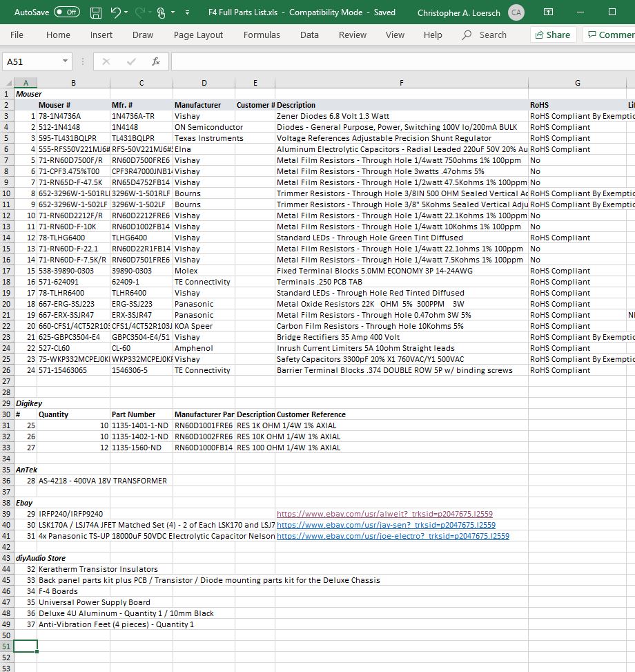
Task: Open the joe-electro eBay link
Action: (393, 536)
